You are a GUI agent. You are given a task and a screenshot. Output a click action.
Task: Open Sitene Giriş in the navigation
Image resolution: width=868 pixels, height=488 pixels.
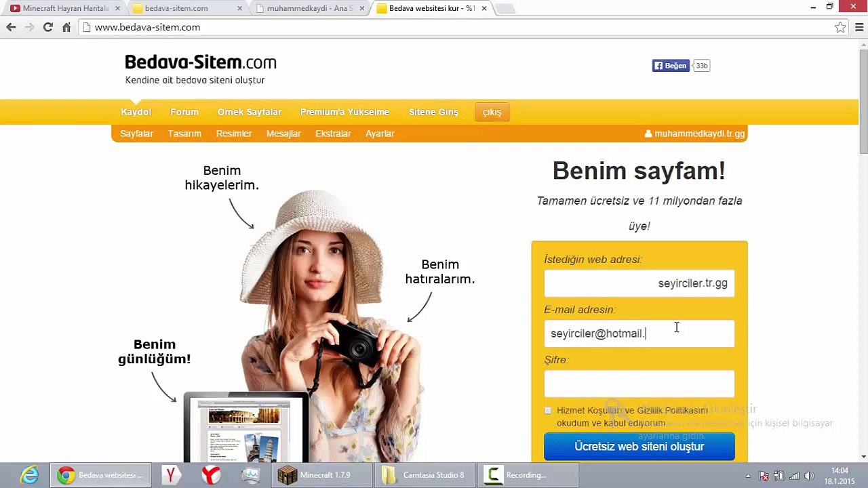click(x=433, y=112)
